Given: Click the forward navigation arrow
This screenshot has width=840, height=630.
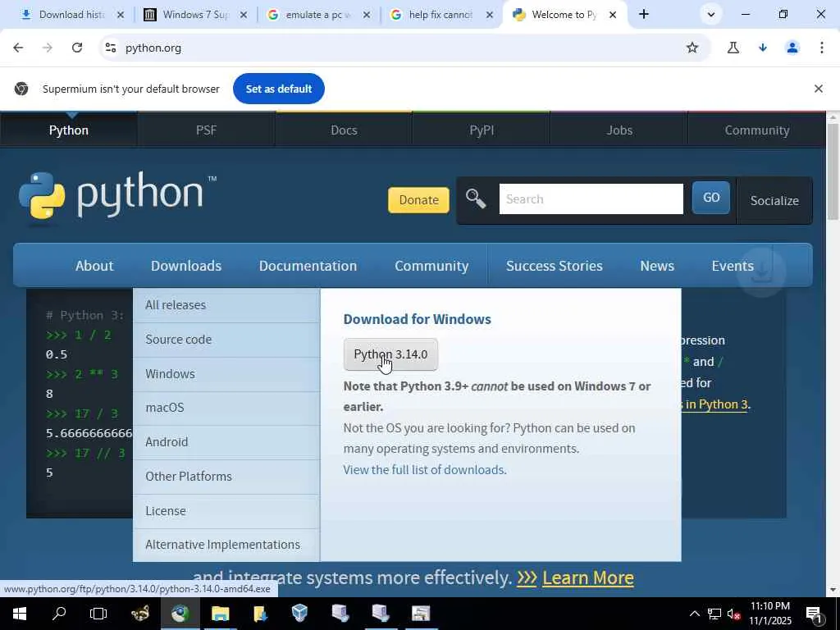Looking at the screenshot, I should coord(48,48).
